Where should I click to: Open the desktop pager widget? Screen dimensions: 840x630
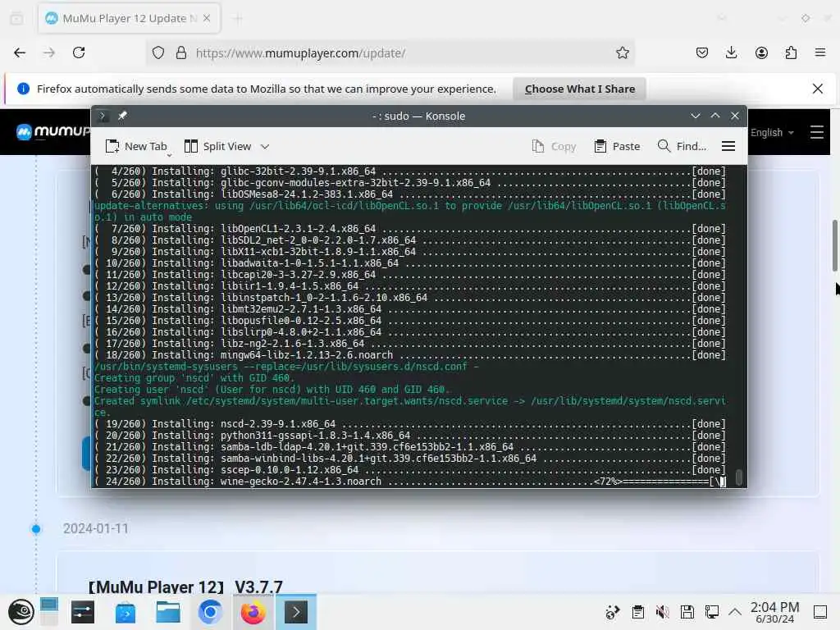point(48,612)
